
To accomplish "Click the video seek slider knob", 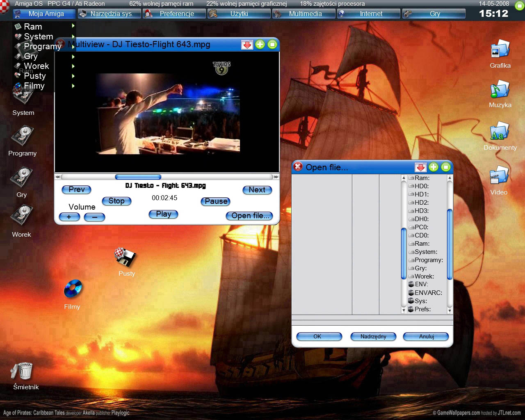I will point(138,177).
